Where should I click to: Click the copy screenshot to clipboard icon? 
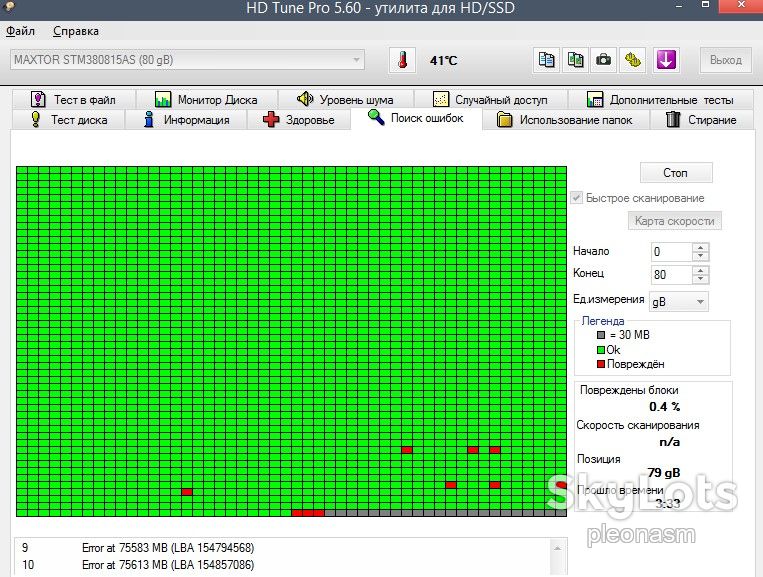tap(575, 60)
